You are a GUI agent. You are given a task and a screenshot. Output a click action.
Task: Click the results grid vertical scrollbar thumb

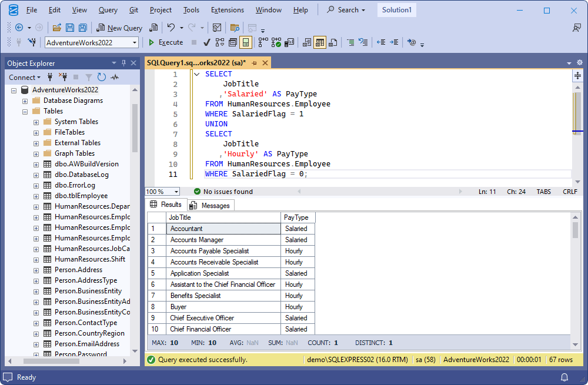click(575, 230)
